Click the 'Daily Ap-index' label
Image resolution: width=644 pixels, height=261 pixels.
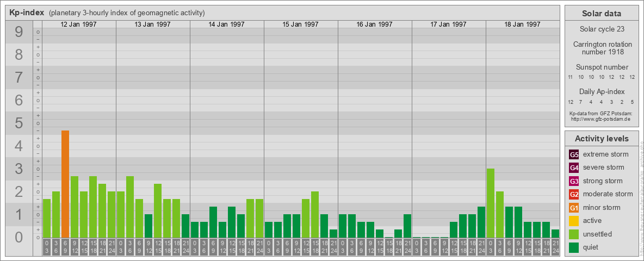point(602,92)
